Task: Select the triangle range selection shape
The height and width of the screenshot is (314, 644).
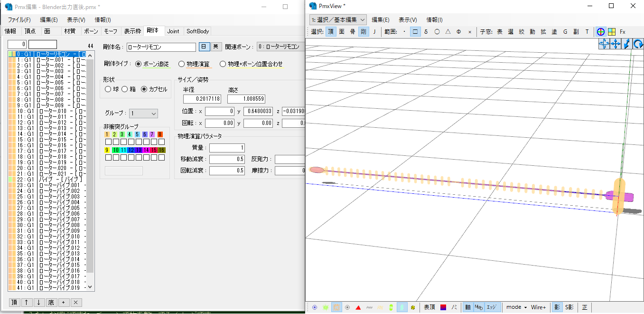Action: click(x=448, y=32)
